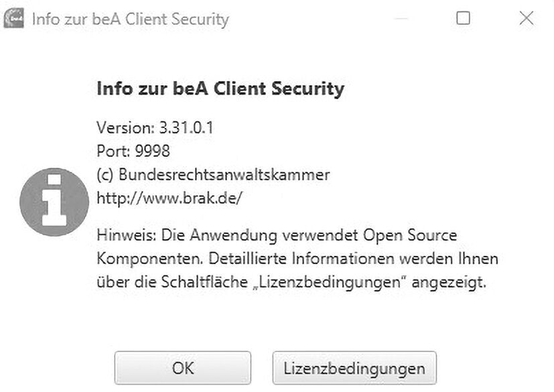This screenshot has width=554, height=392.
Task: Click the Bundesrechtsanwaltskammer name
Action: click(x=224, y=174)
